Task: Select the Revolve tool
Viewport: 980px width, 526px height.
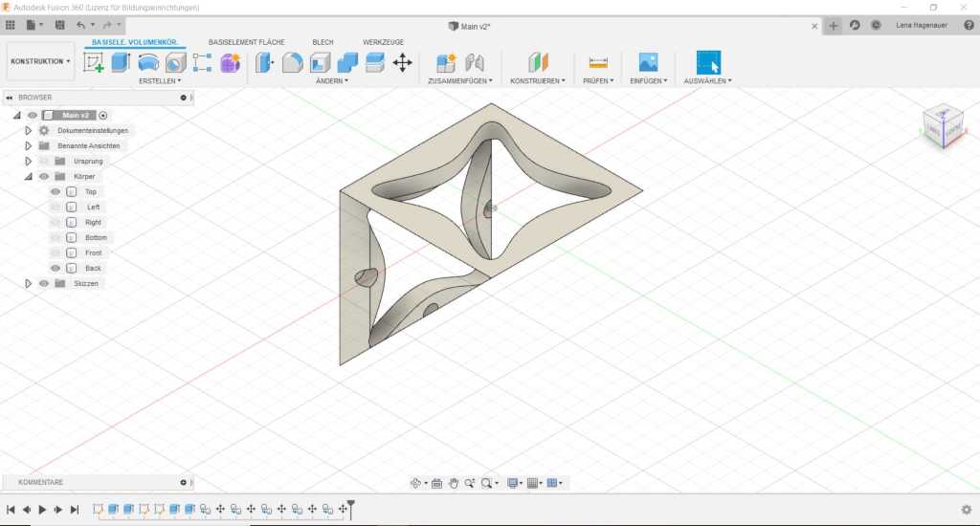Action: tap(148, 62)
